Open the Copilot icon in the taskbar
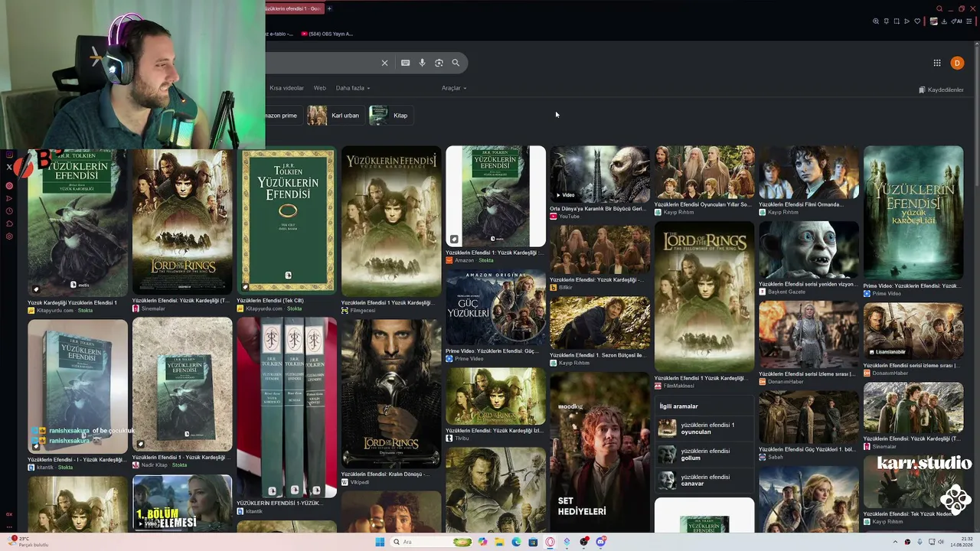 [x=482, y=542]
